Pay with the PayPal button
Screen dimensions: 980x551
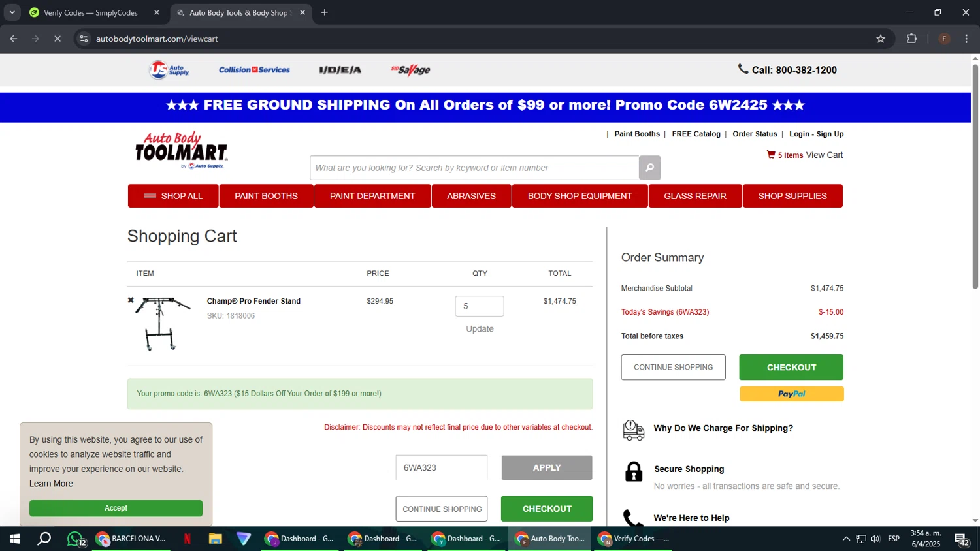[x=791, y=394]
